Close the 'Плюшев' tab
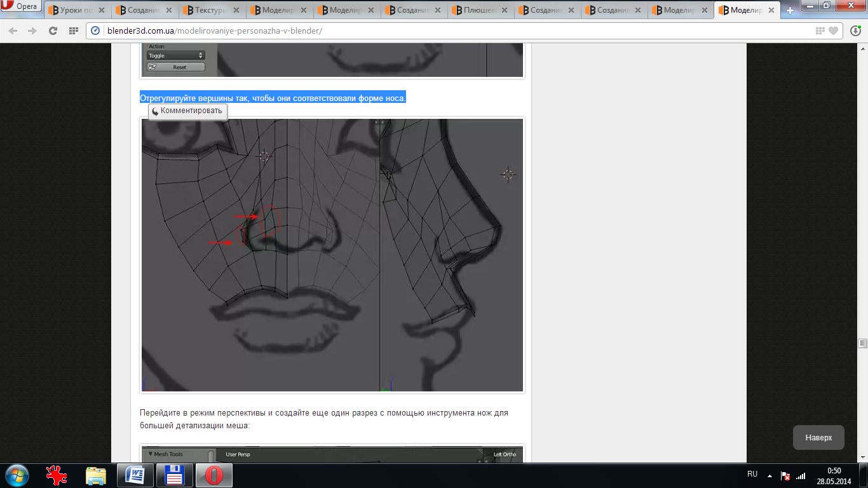The height and width of the screenshot is (488, 868). point(506,10)
